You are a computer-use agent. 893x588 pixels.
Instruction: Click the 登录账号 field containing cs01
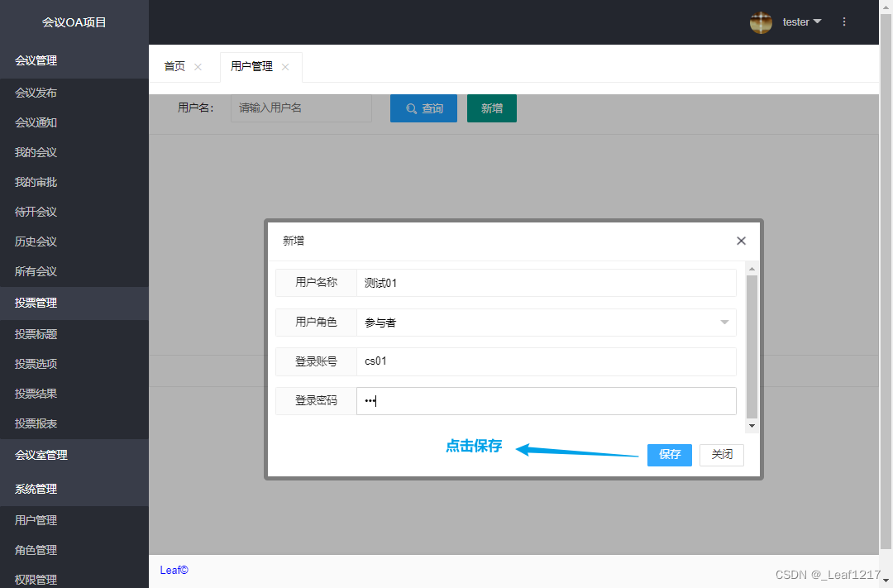coord(547,361)
